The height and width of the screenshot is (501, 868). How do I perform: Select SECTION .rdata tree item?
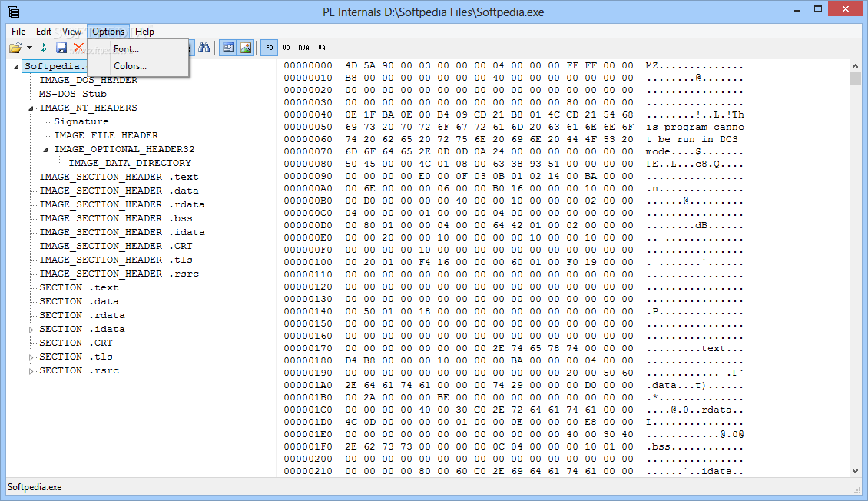(82, 315)
